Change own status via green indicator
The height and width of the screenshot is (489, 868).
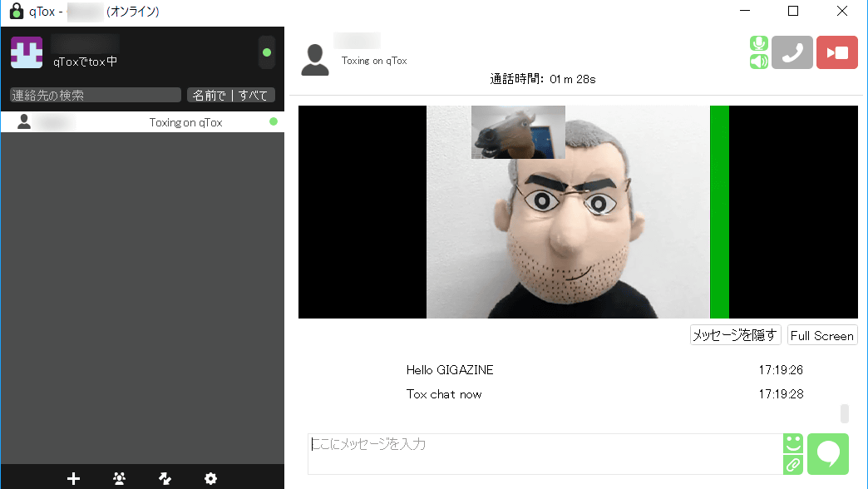[267, 52]
